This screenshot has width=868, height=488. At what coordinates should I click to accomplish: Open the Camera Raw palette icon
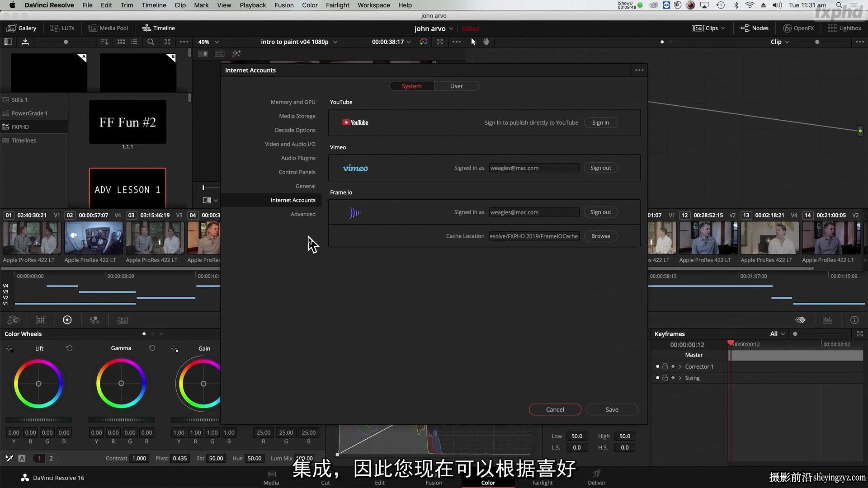tap(14, 320)
